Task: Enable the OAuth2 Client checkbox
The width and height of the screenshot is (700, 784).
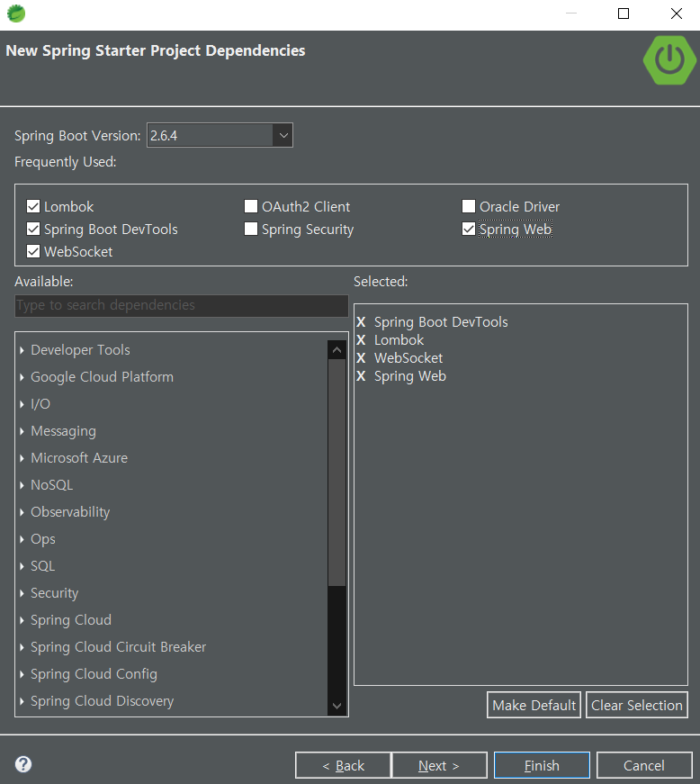Action: [251, 206]
